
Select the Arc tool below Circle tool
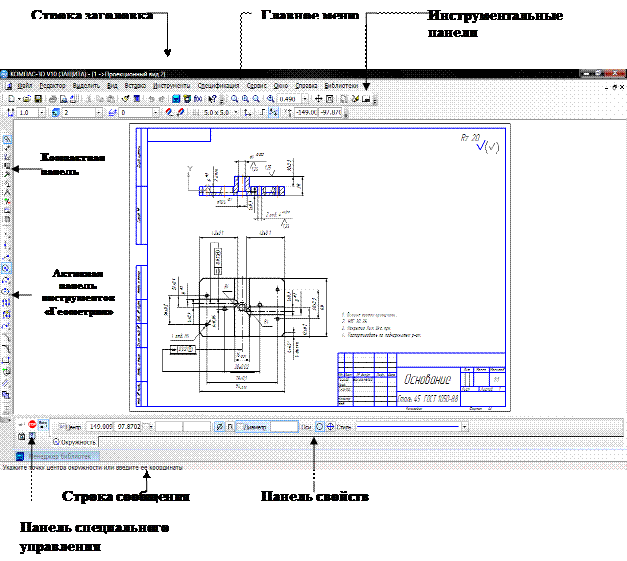pos(6,280)
